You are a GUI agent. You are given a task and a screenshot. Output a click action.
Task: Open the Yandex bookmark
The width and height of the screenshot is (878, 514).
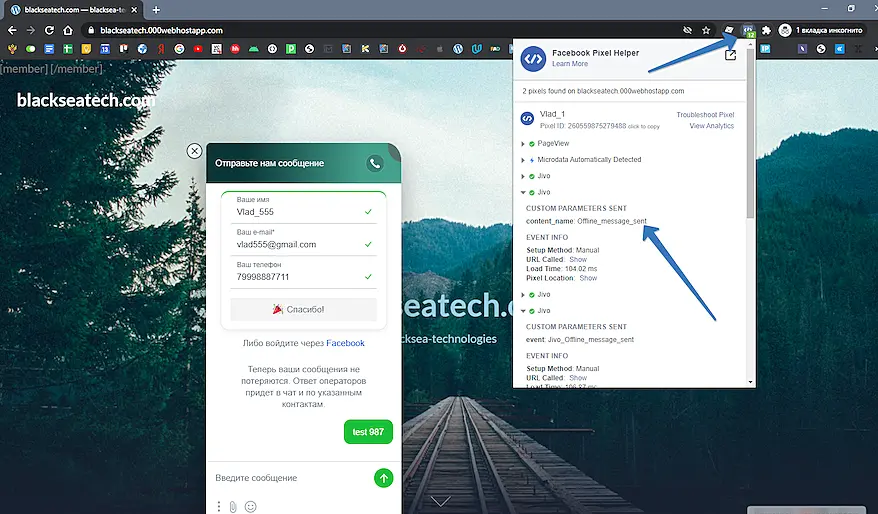coord(161,49)
